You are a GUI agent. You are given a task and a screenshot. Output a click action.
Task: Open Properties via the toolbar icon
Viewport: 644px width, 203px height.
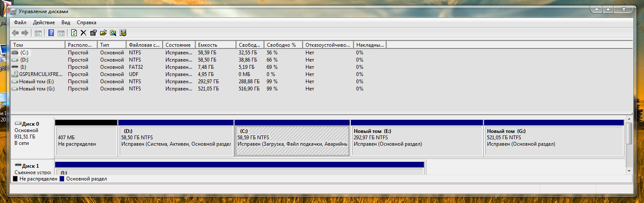(x=93, y=33)
